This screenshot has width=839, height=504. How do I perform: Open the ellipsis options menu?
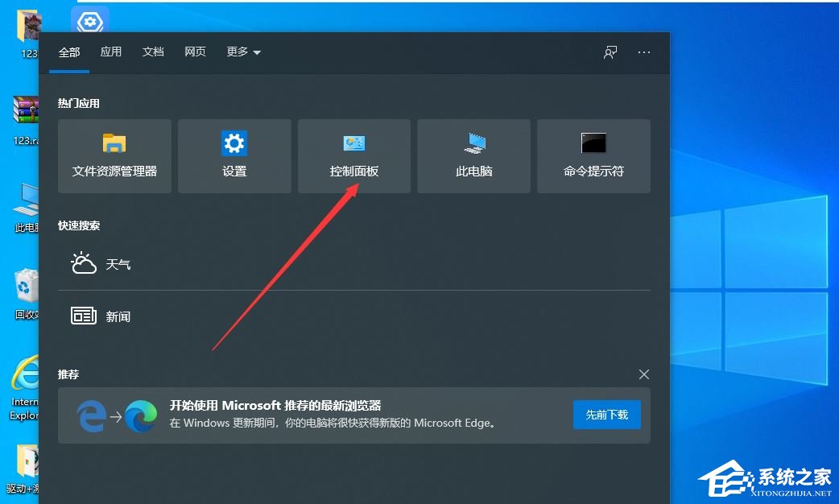coord(643,52)
